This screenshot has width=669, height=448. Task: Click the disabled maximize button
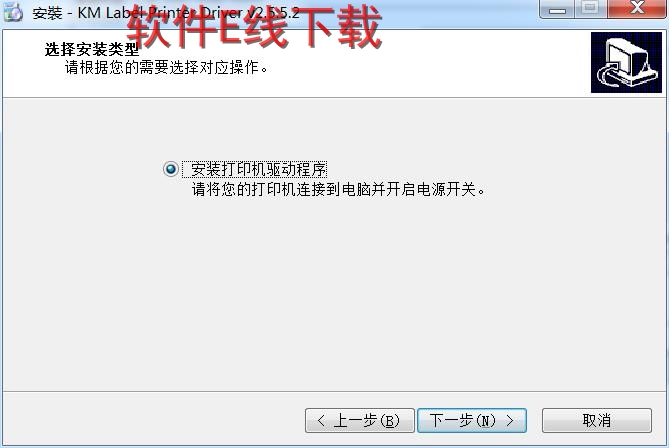click(x=590, y=9)
